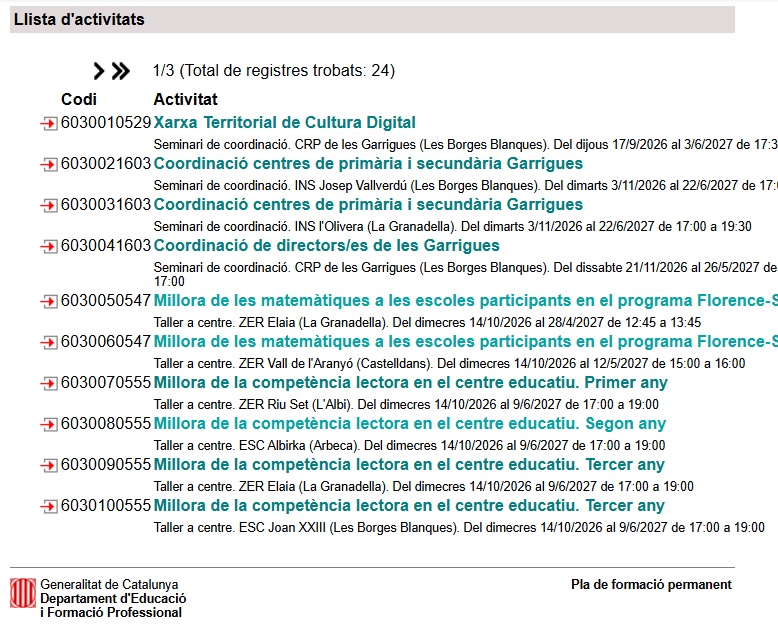Viewport: 778px width, 644px height.
Task: Jump to last page of results
Action: click(121, 71)
